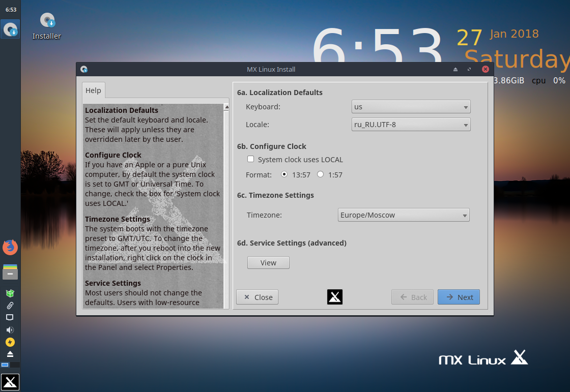
Task: Click the green package updater icon
Action: click(10, 293)
